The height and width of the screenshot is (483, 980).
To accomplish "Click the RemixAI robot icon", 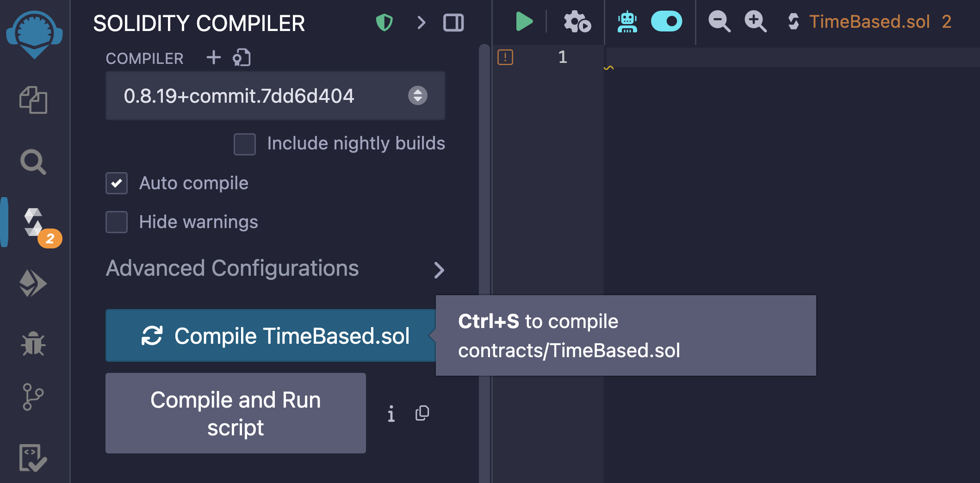I will [627, 22].
